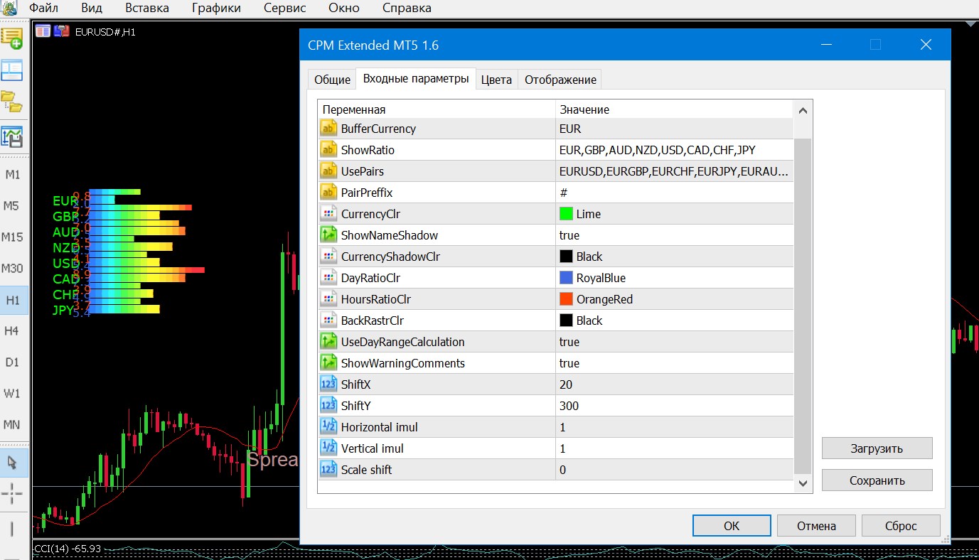This screenshot has height=560, width=979.
Task: Click the string icon beside PairPreffix
Action: click(x=328, y=193)
